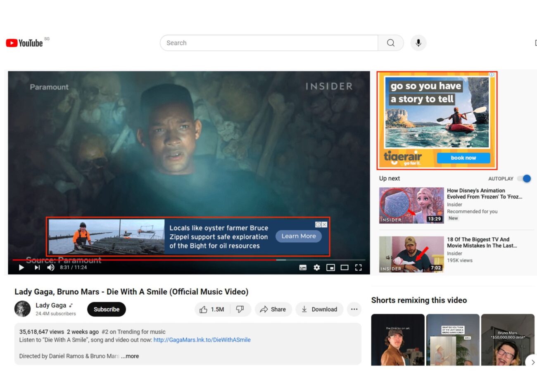Viewport: 537px width, 392px height.
Task: Seek using the video progress bar
Action: pos(165,260)
